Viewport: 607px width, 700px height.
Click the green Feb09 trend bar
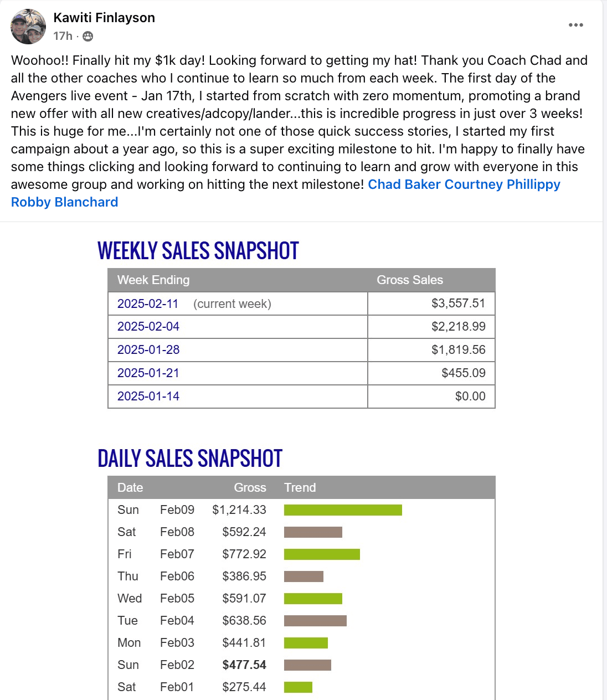[x=343, y=510]
